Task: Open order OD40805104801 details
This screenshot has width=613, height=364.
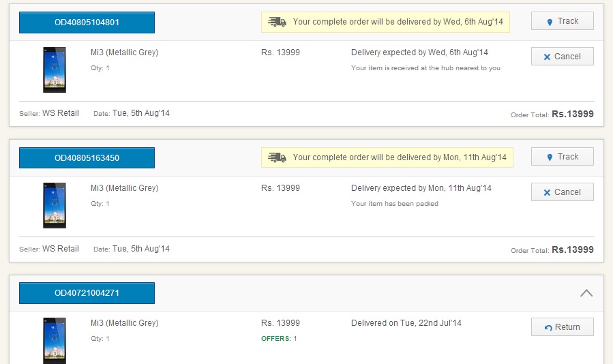Action: point(87,22)
